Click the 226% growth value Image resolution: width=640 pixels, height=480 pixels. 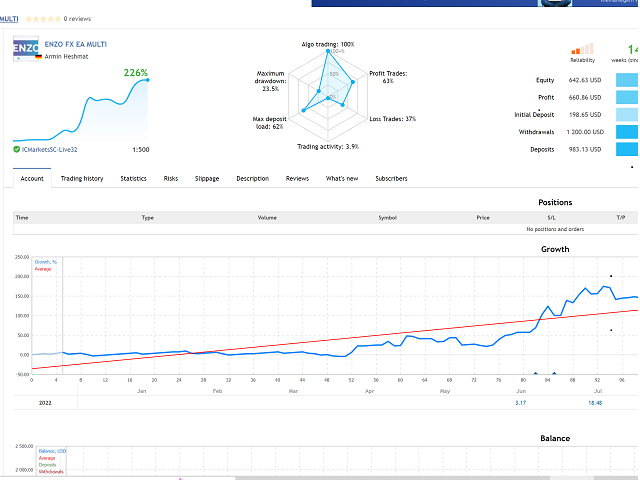136,73
